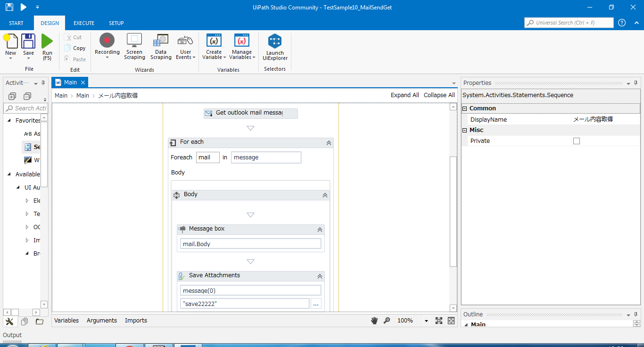Screen dimensions: 644x347
Task: Click Expand All in designer
Action: click(405, 95)
